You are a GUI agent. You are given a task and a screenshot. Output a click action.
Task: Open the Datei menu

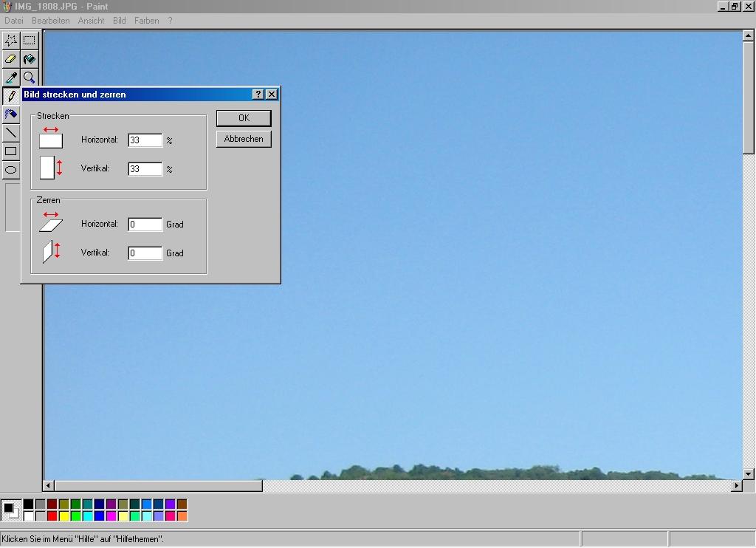[14, 21]
